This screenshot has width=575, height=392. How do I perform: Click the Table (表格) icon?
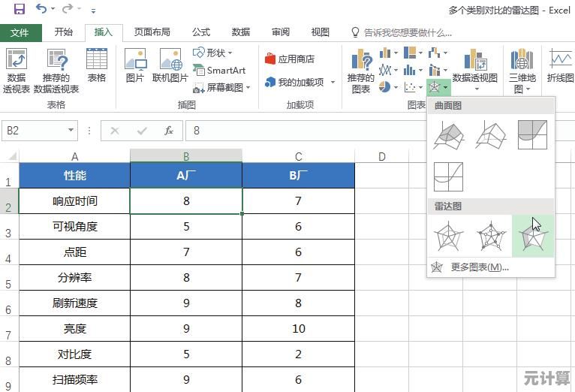point(97,65)
